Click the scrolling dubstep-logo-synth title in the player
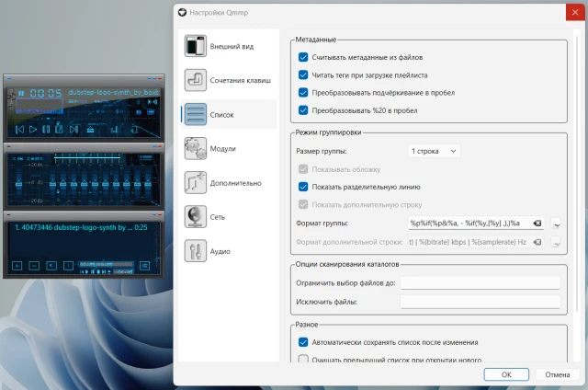588x390 pixels. (x=113, y=92)
